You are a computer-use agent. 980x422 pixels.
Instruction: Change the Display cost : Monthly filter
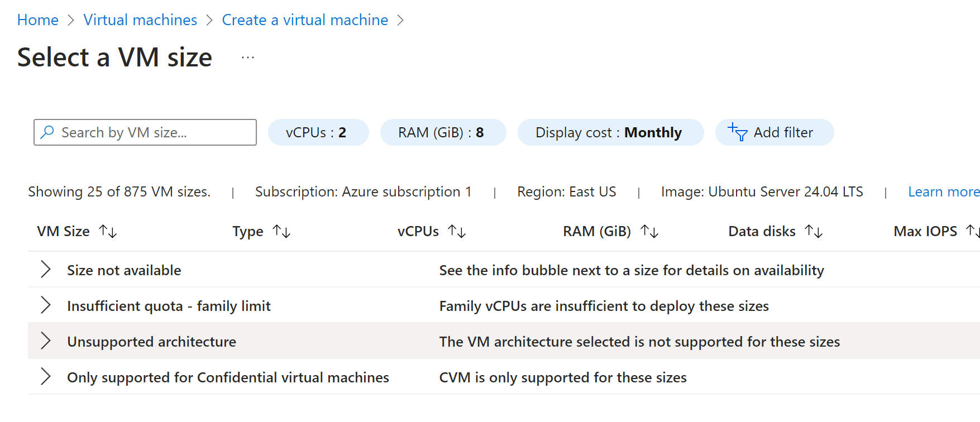[x=610, y=132]
